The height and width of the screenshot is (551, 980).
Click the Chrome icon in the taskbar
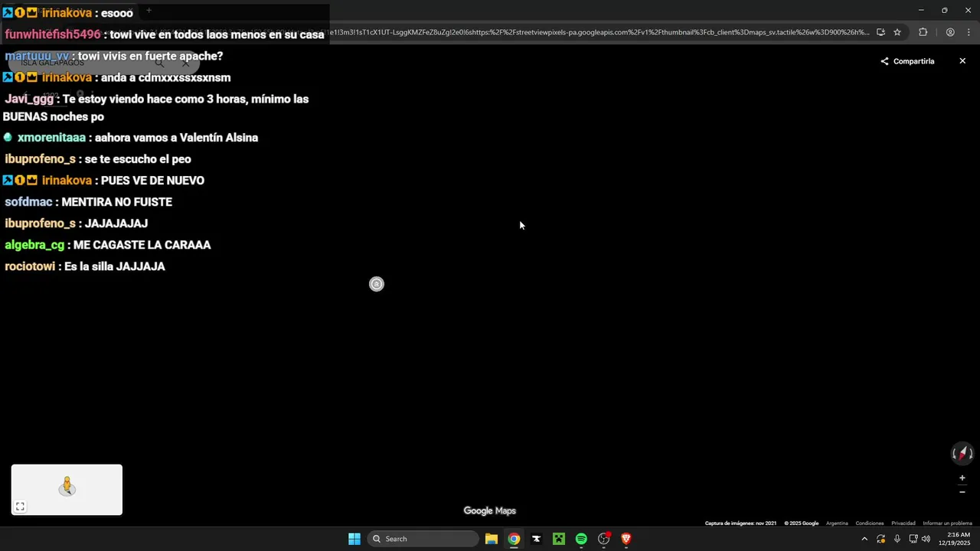[x=514, y=539]
